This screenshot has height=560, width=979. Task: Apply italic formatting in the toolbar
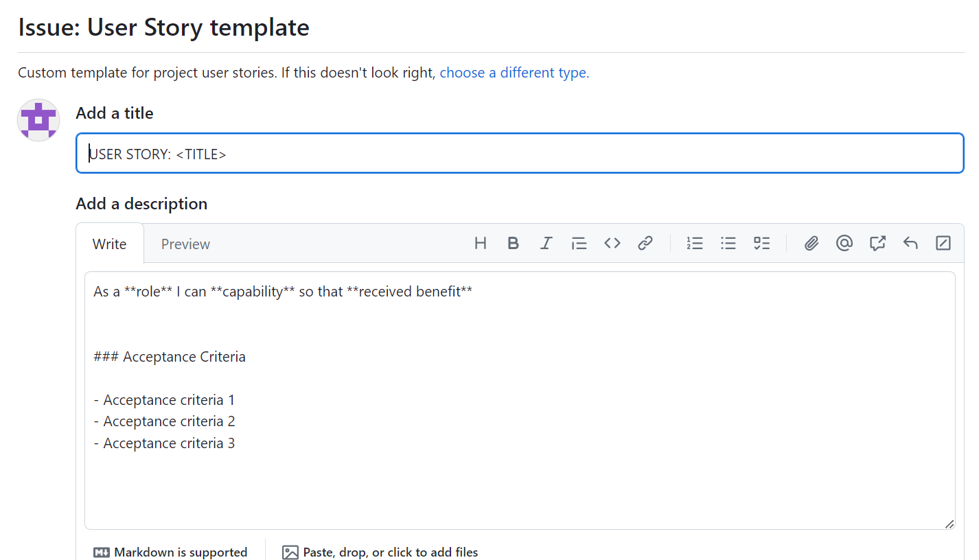click(x=546, y=243)
